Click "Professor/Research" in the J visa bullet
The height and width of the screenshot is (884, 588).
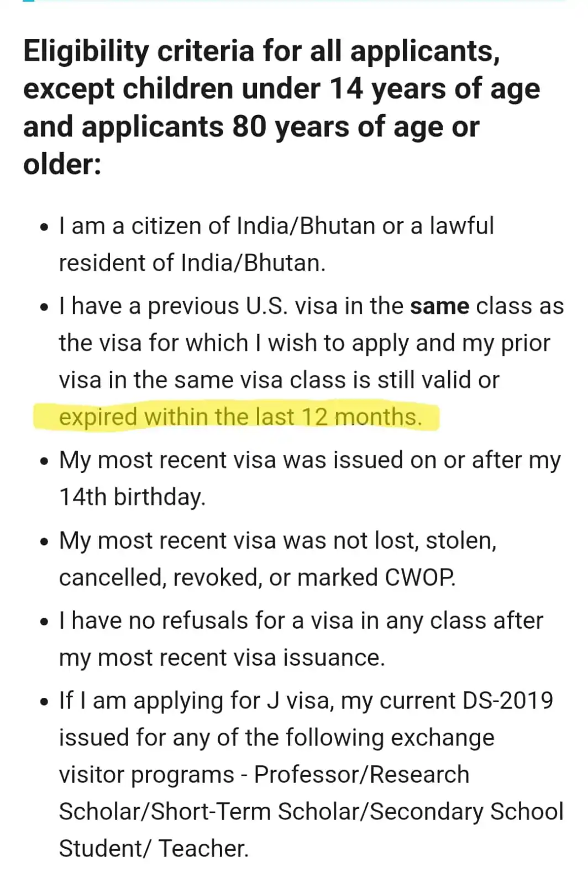(x=361, y=775)
